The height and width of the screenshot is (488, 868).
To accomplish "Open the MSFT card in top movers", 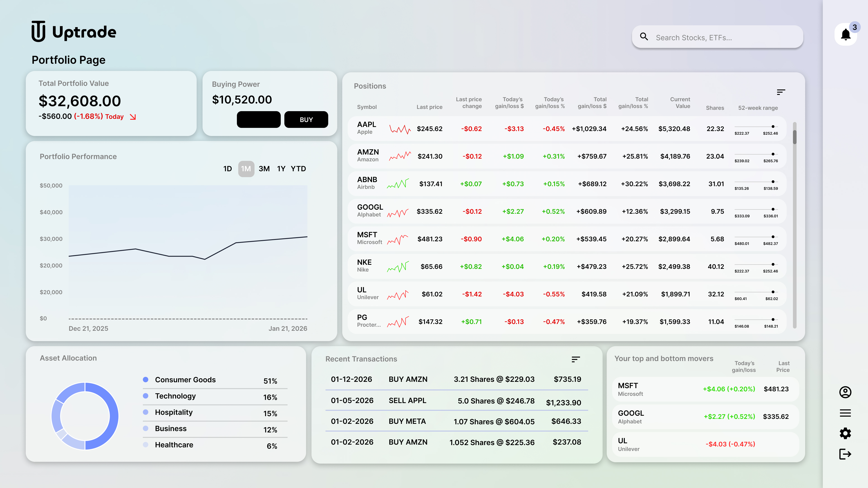I will 705,389.
